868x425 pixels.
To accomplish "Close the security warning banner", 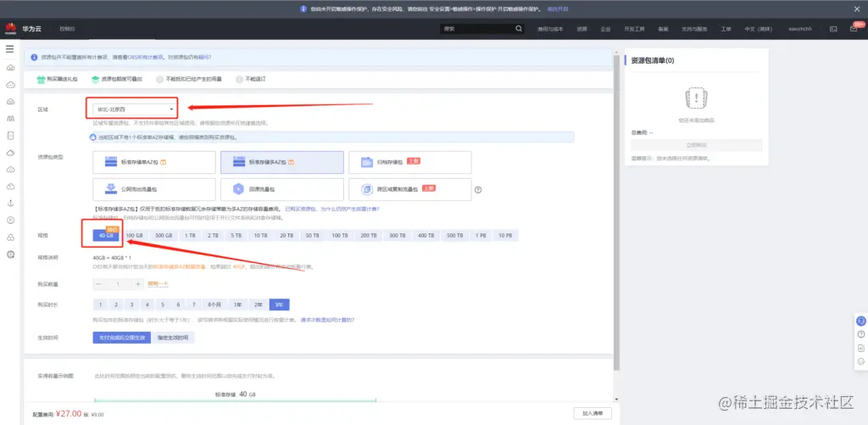I will (x=856, y=8).
